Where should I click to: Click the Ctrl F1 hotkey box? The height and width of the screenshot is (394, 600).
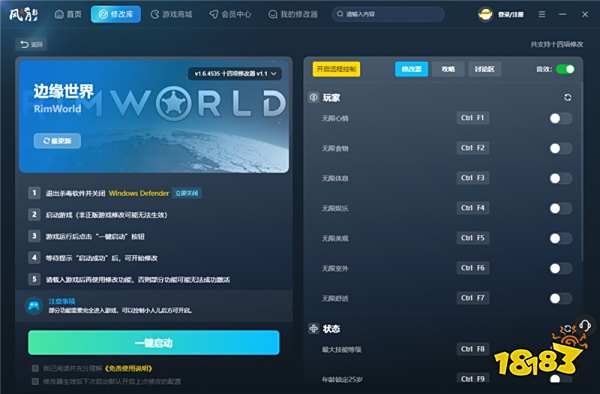point(473,118)
